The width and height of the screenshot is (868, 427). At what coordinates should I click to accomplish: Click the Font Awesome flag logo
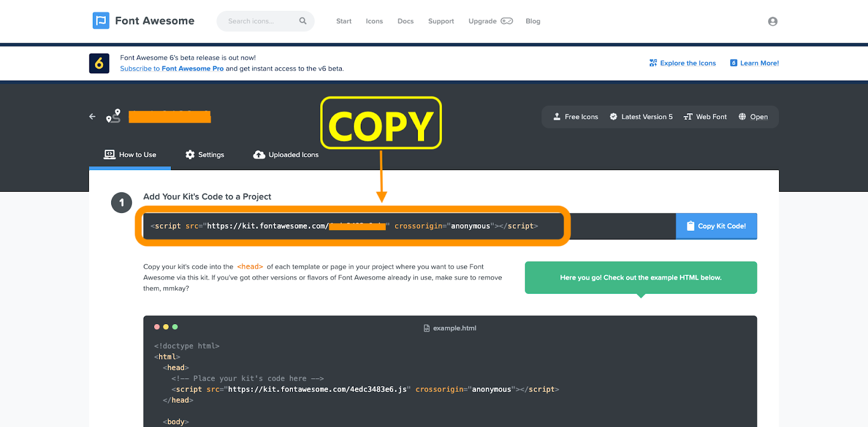point(101,21)
